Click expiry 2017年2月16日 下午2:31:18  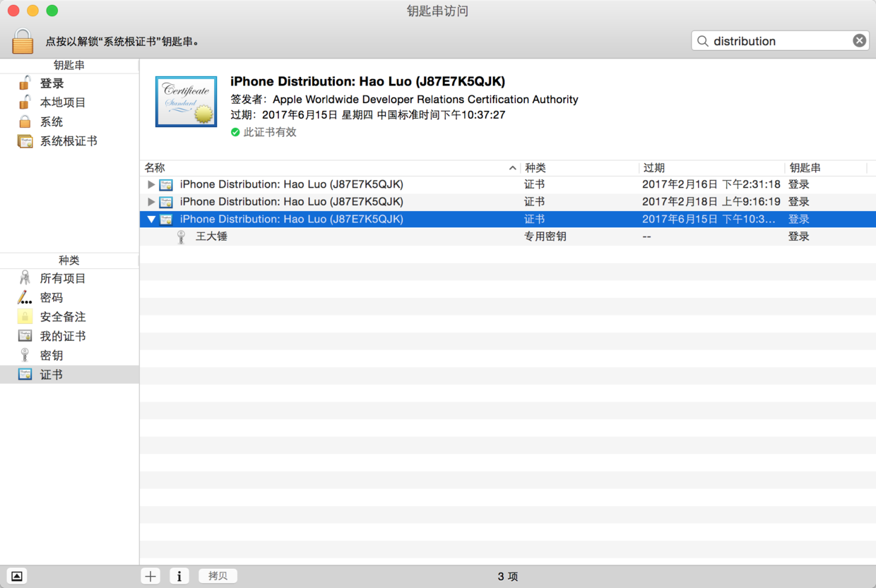pos(711,184)
